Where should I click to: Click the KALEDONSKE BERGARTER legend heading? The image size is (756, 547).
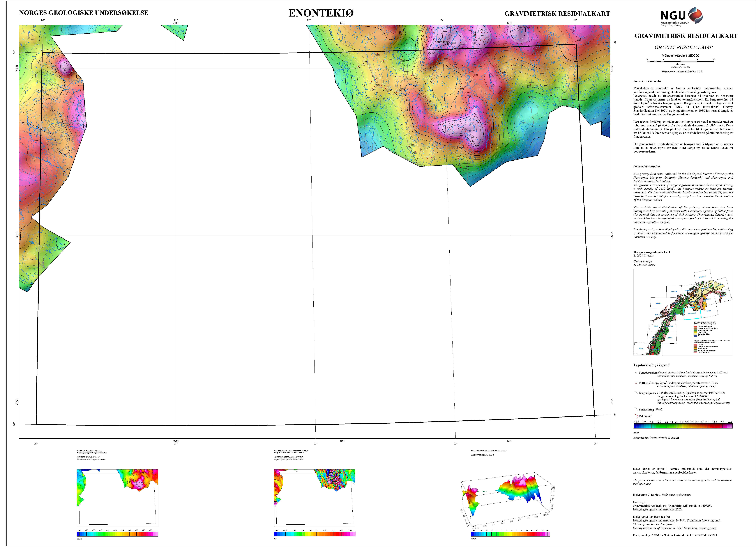click(x=705, y=322)
